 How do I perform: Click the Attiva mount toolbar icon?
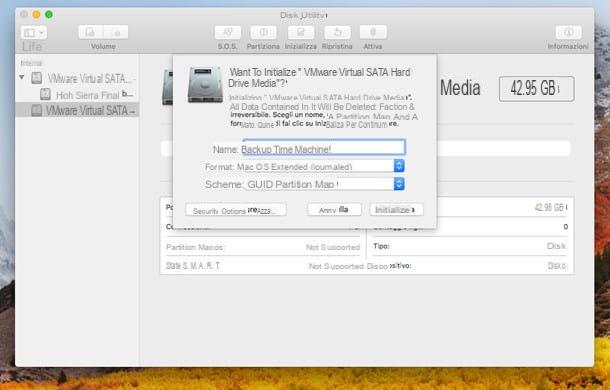click(x=373, y=32)
